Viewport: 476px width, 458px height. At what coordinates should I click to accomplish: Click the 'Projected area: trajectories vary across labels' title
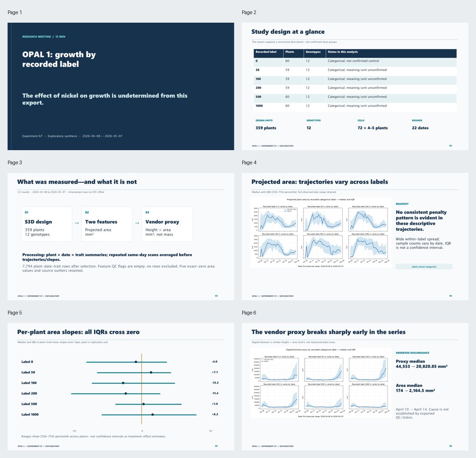coord(320,182)
